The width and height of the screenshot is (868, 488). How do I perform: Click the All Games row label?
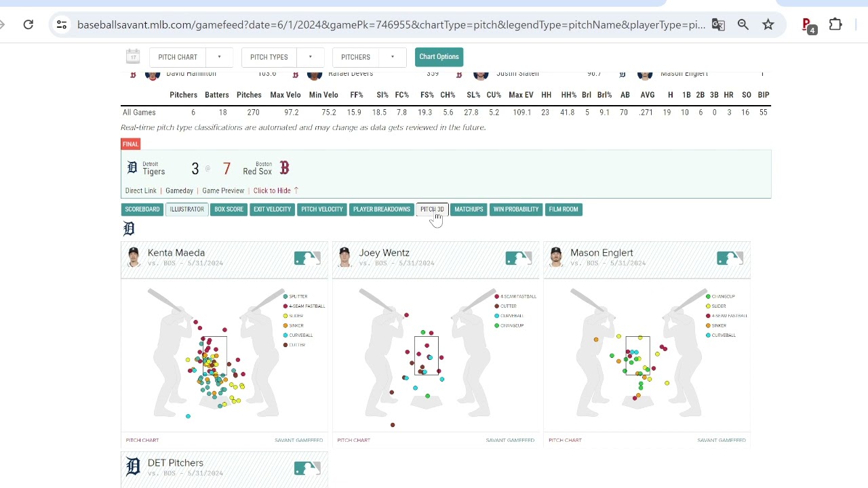coord(139,113)
